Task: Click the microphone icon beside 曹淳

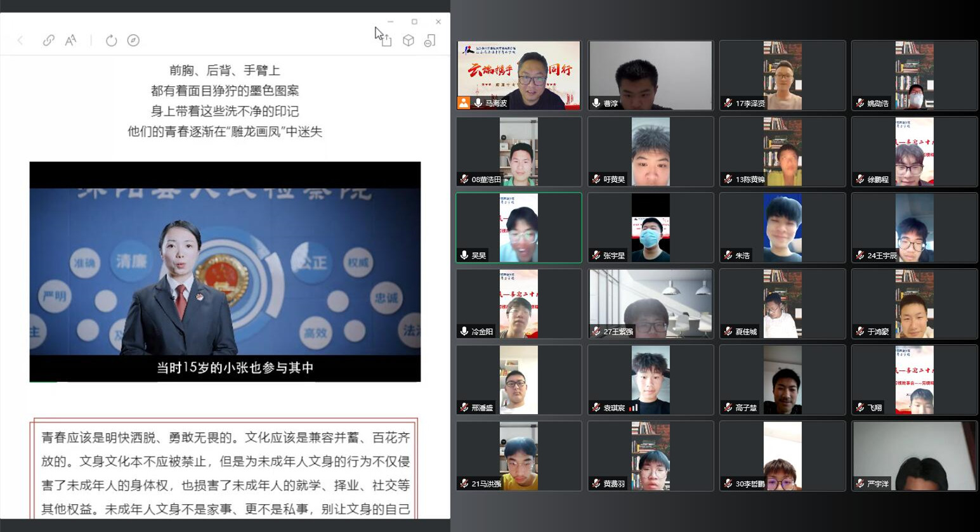Action: click(x=596, y=103)
